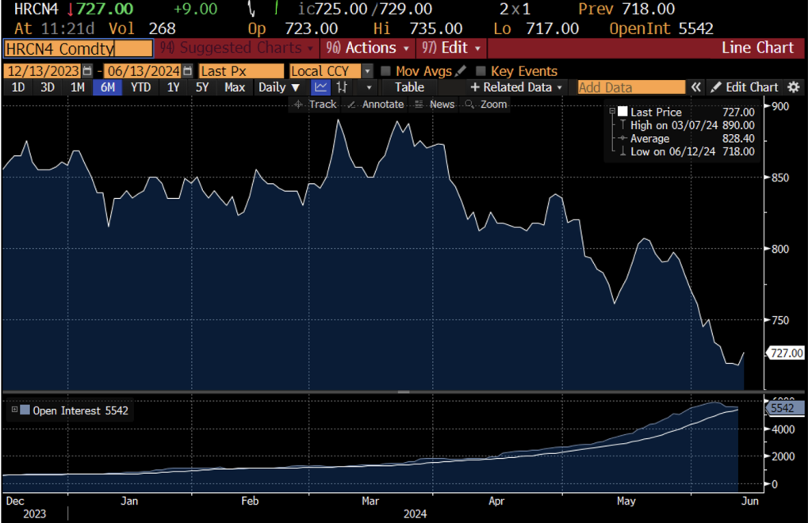Viewport: 812px width, 523px height.
Task: Switch to the candlestick bar chart icon
Action: click(x=343, y=87)
